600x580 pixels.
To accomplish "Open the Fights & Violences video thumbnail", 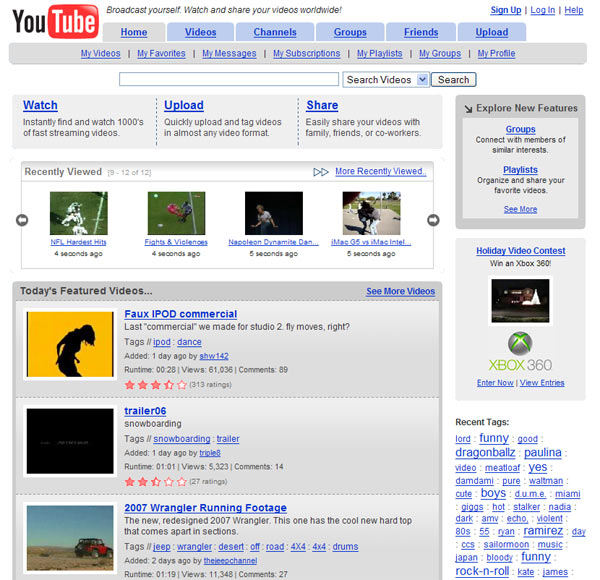I will click(x=176, y=213).
